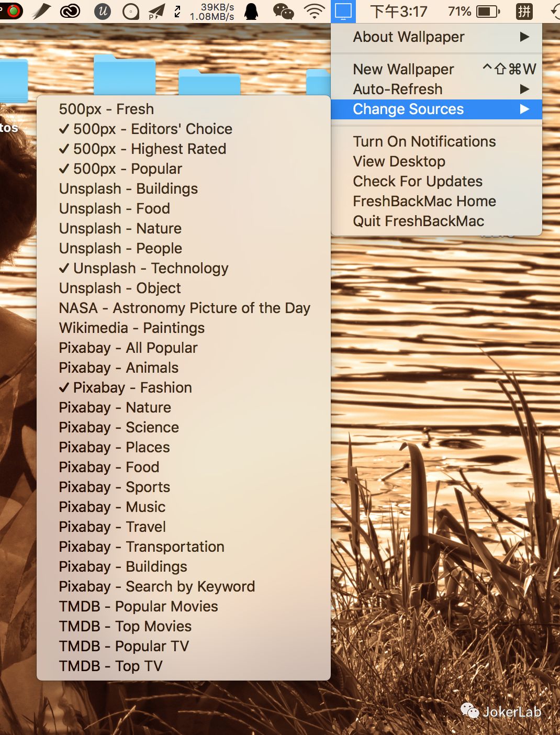Enable Pixabay - Animals source
This screenshot has width=560, height=735.
(x=184, y=367)
